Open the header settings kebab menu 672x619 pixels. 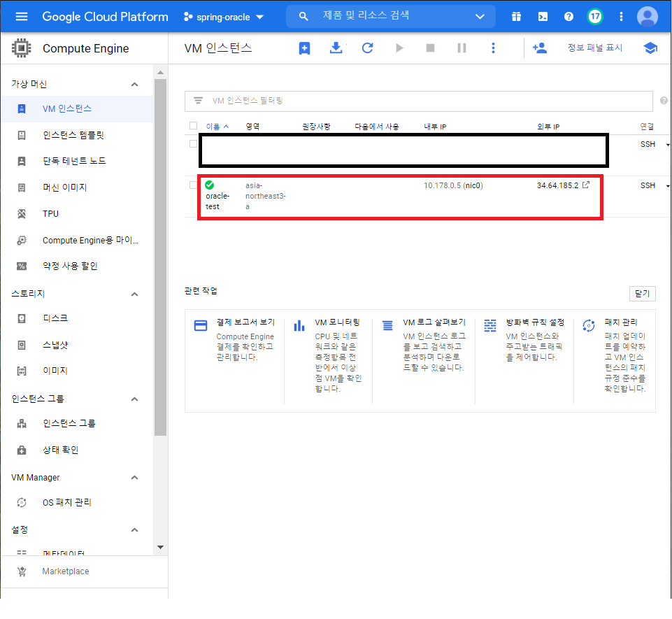[621, 17]
